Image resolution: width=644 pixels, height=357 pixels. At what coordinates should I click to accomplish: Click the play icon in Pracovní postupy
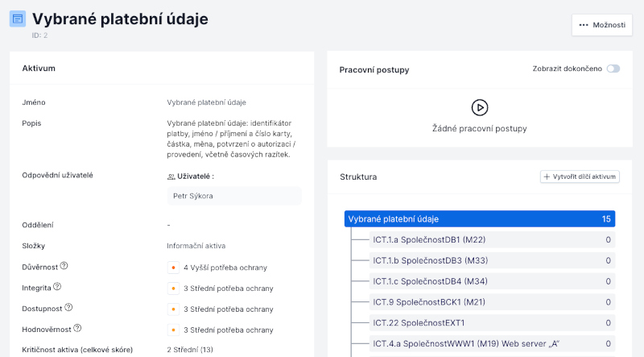coord(479,107)
